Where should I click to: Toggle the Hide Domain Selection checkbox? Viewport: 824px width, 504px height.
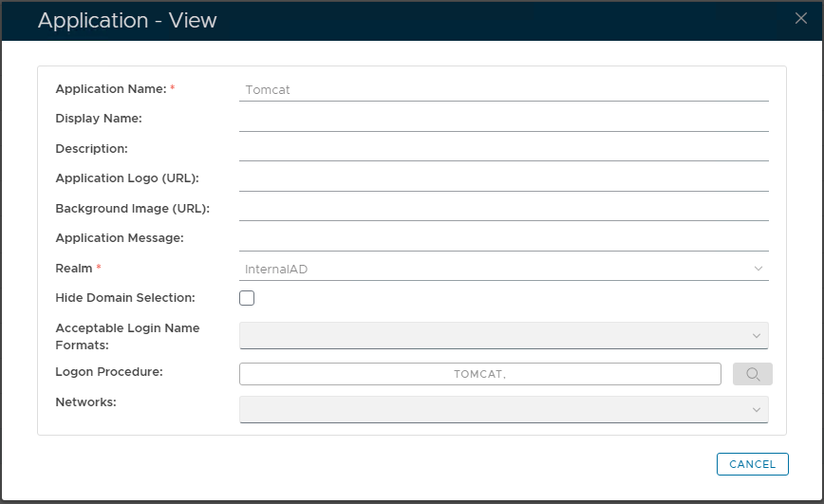(247, 298)
